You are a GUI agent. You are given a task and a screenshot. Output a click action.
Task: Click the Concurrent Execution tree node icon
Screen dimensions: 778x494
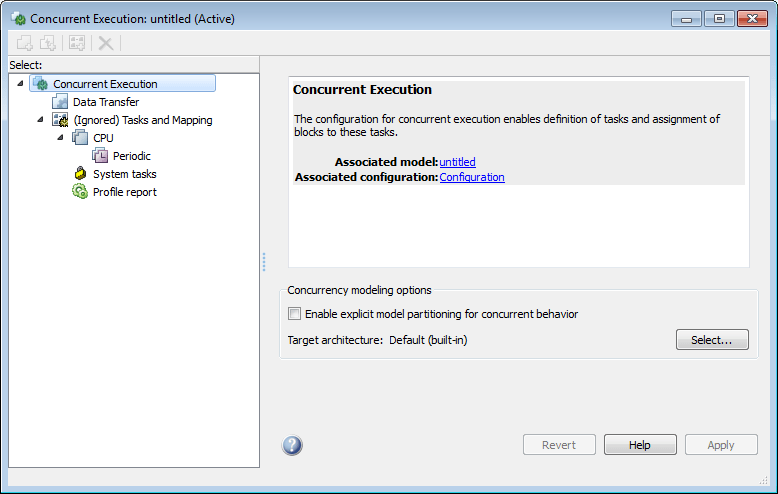(x=41, y=84)
